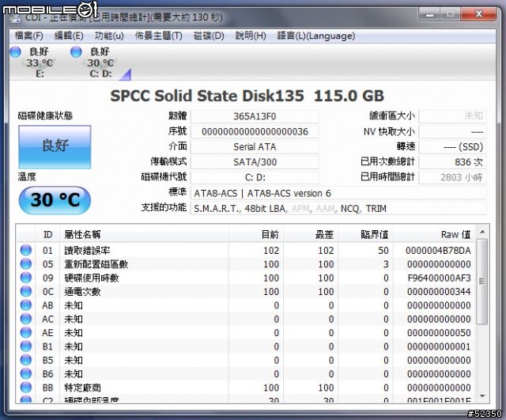The height and width of the screenshot is (420, 506).
Task: Select the 讀取錯誤率 attribute row
Action: pos(246,250)
